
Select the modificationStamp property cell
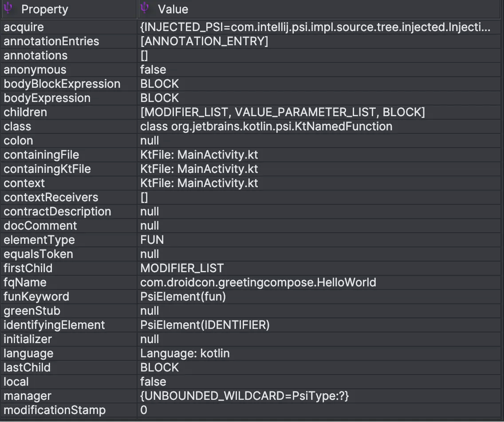55,410
